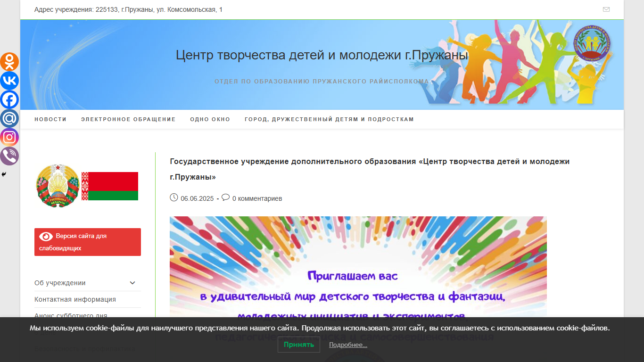Share via the Mail.ru @ icon
This screenshot has height=362, width=644.
(x=9, y=118)
